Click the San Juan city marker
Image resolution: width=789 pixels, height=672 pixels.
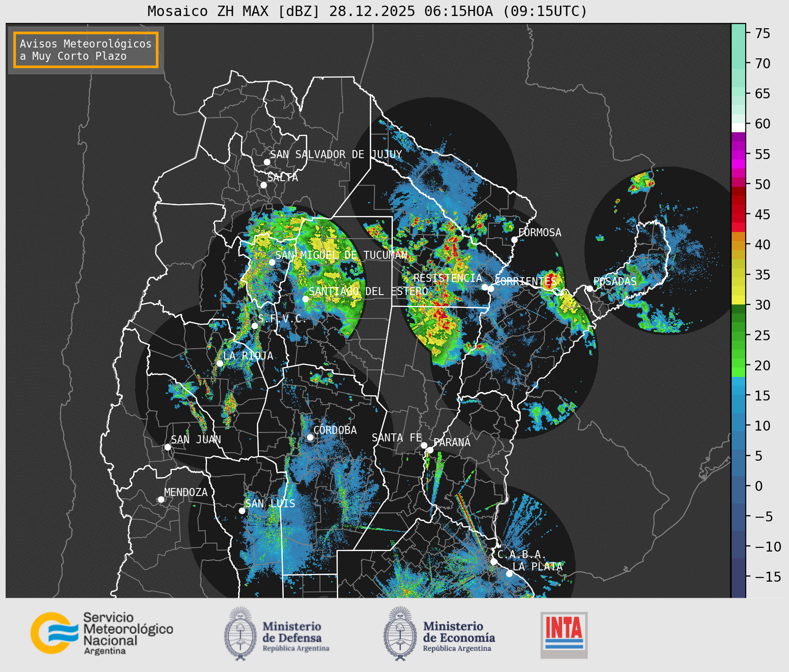[167, 447]
